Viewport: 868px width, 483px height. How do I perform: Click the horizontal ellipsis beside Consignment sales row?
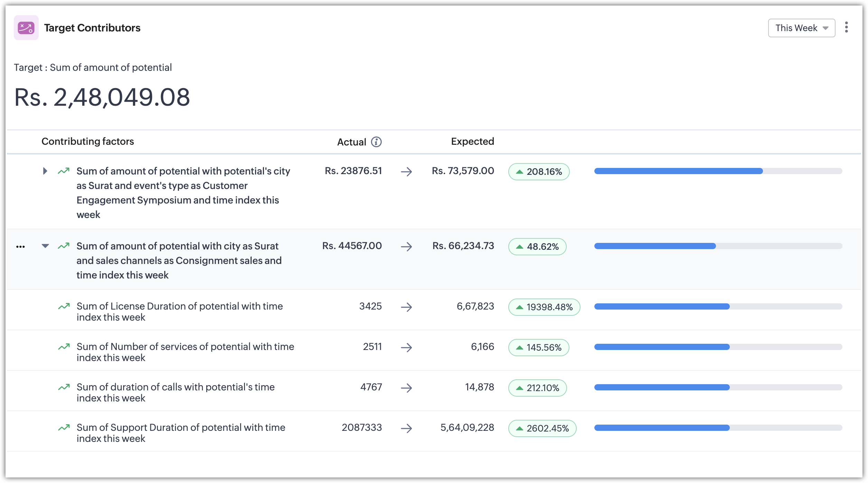20,247
